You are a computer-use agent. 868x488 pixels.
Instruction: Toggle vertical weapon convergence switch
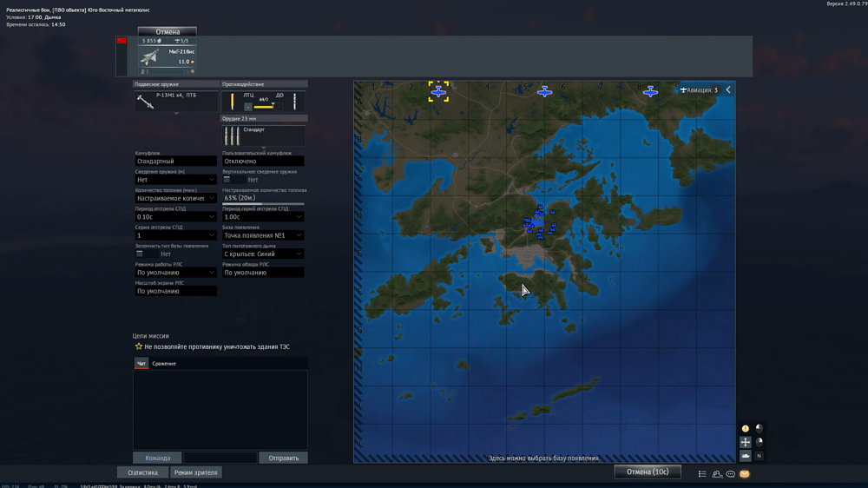227,180
